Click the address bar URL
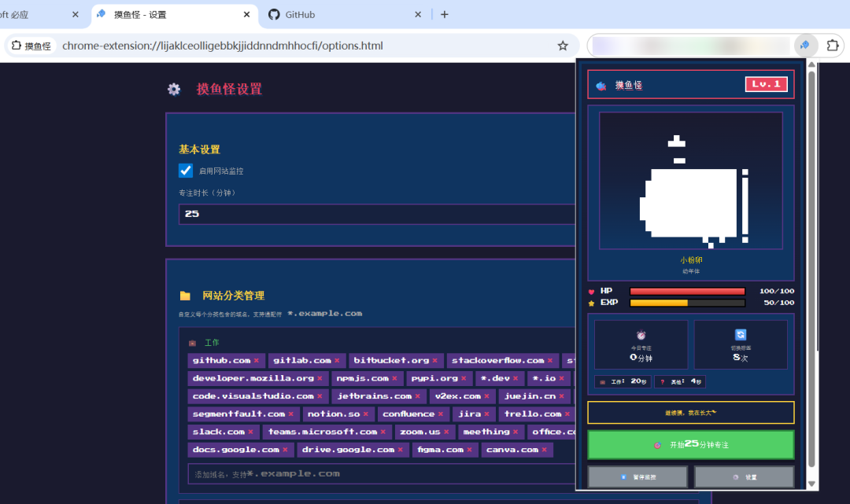The height and width of the screenshot is (504, 850). pyautogui.click(x=223, y=46)
